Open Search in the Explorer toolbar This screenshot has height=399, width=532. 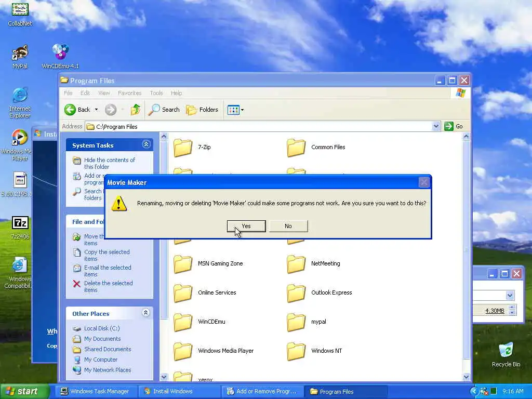click(164, 110)
